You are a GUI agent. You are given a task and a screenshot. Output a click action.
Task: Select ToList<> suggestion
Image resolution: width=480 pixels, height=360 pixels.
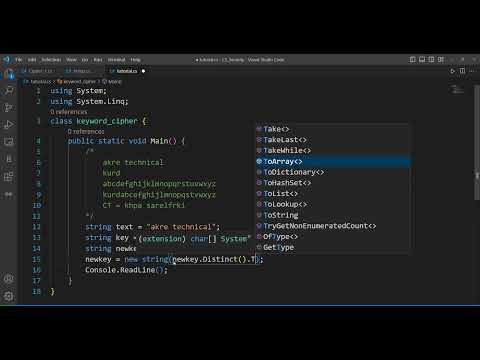click(x=333, y=193)
